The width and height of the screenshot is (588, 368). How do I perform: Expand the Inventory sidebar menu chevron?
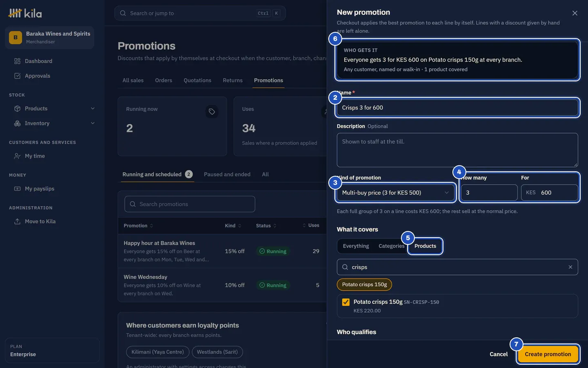[x=93, y=123]
